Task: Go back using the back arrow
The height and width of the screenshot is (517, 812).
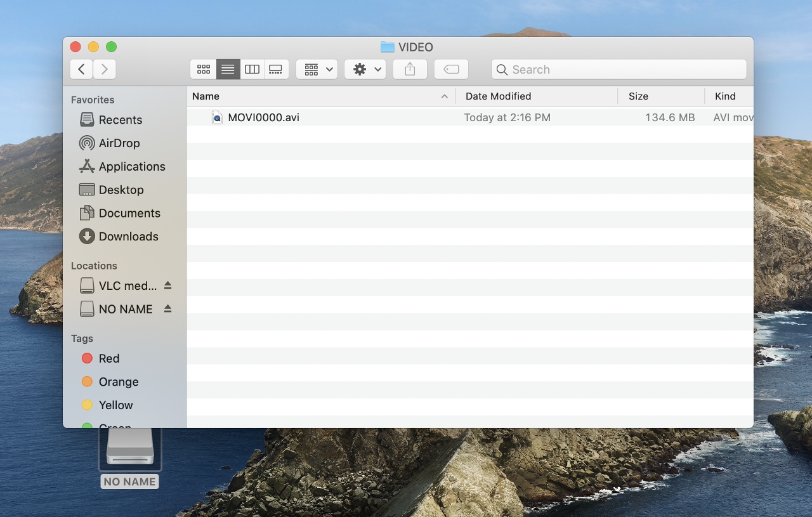Action: [81, 70]
